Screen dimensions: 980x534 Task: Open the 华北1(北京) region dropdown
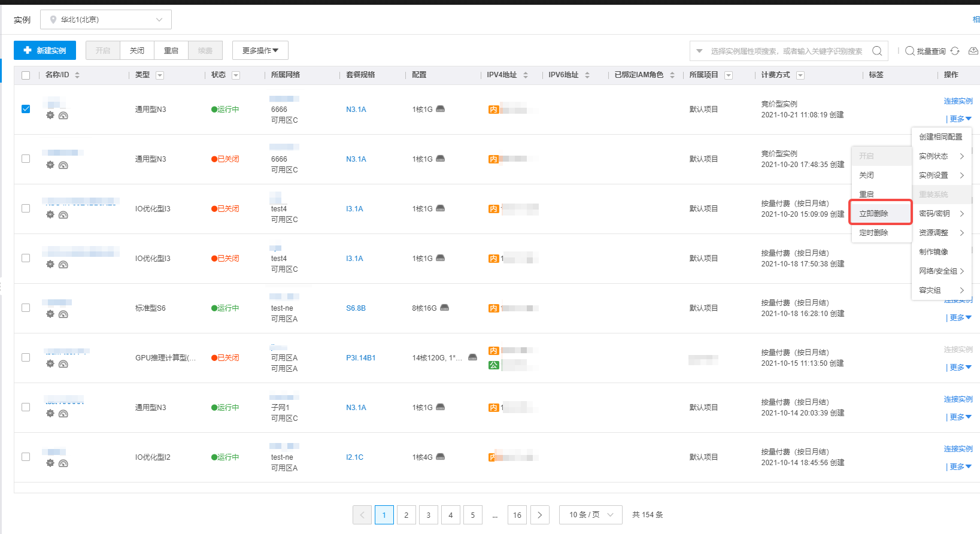[106, 20]
